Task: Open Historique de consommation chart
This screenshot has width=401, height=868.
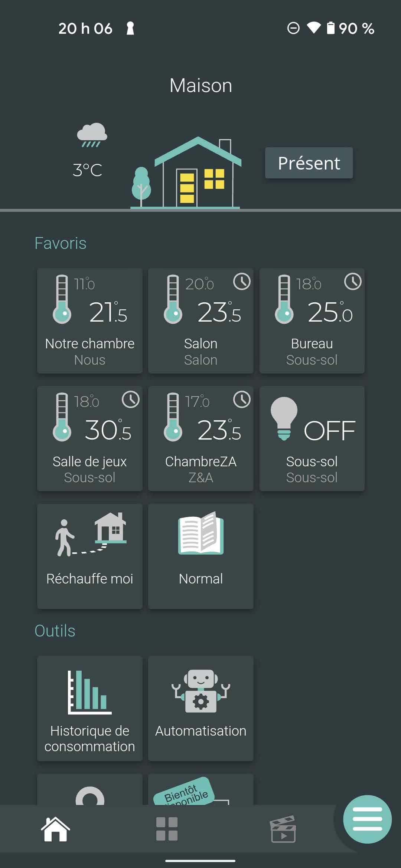Action: (89, 708)
